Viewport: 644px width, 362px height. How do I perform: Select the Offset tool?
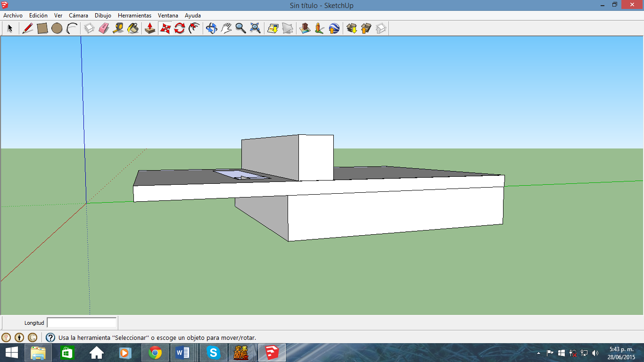pos(194,28)
